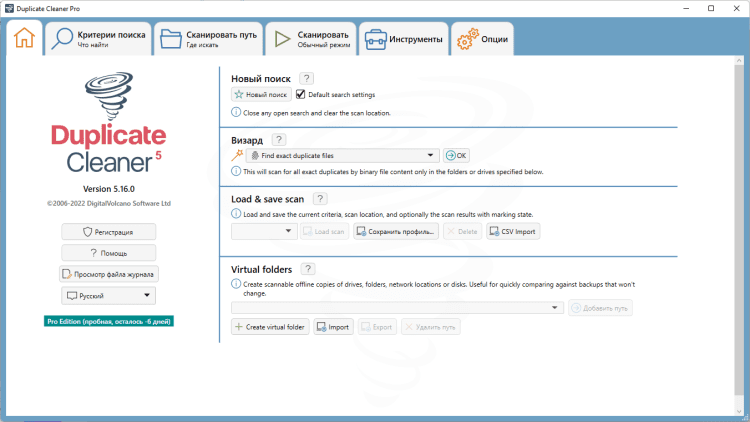Click the help icon beside Virtual folders
This screenshot has height=422, width=750.
point(308,269)
